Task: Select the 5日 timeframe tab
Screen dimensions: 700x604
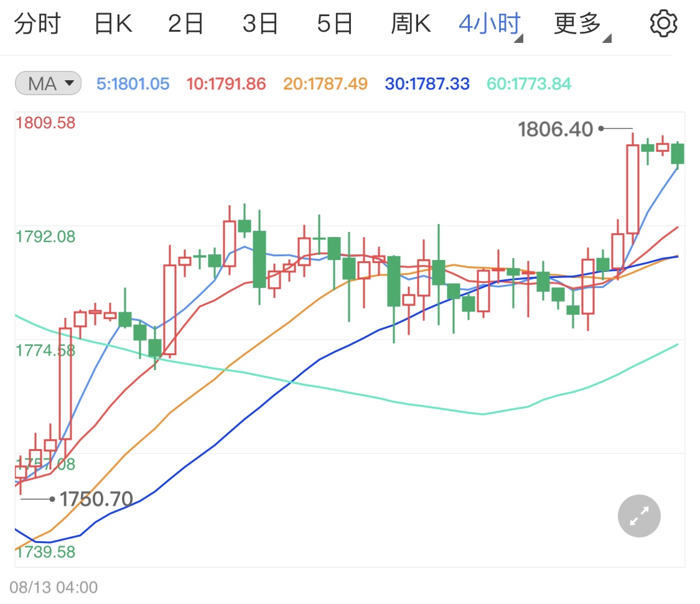Action: [335, 24]
